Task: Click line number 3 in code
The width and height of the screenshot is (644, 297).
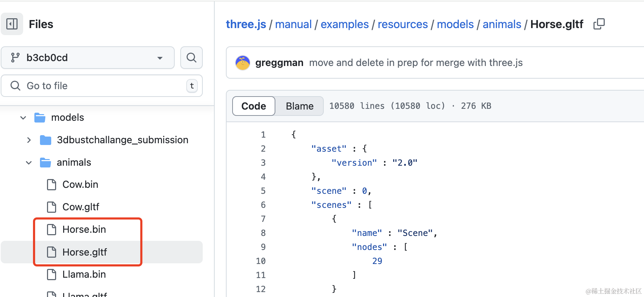Action: point(263,163)
